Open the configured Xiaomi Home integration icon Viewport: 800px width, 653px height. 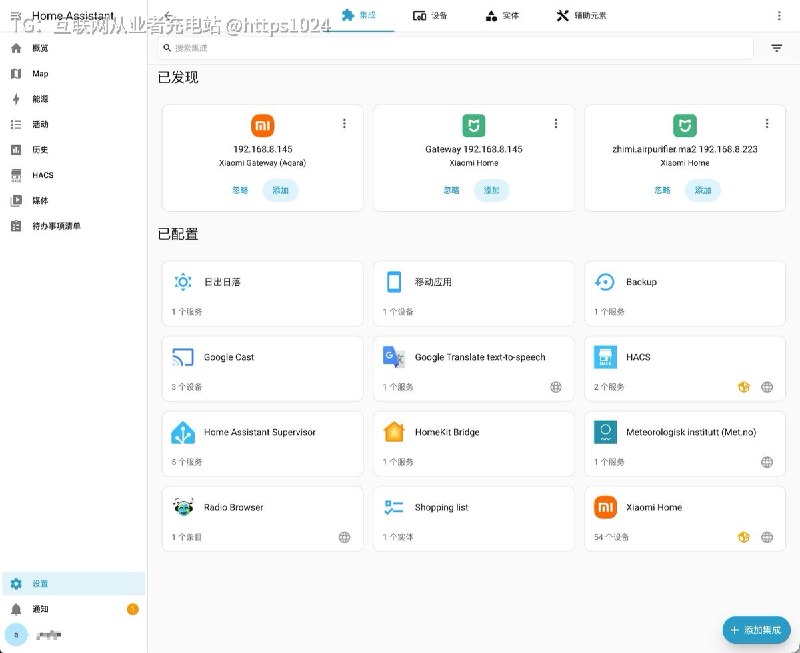[605, 507]
